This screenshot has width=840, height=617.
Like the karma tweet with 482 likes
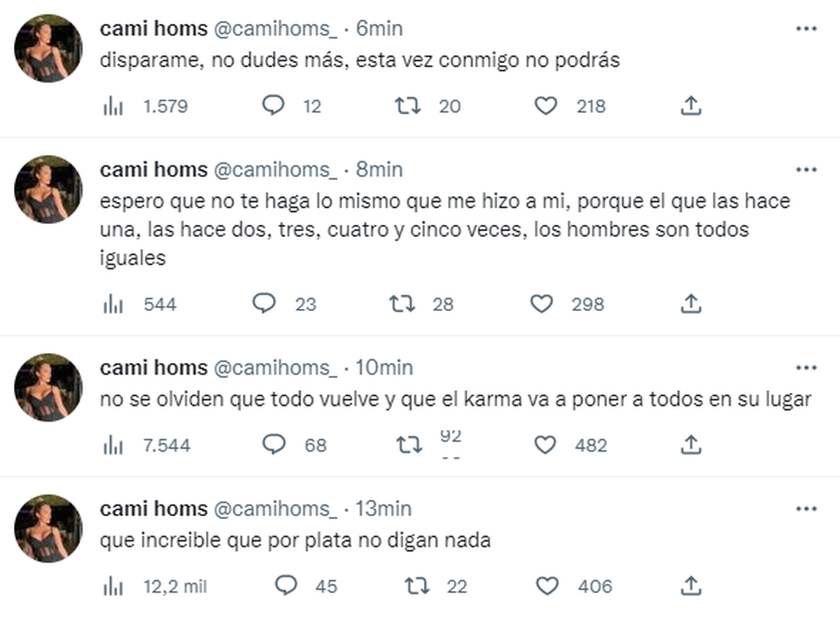coord(545,445)
